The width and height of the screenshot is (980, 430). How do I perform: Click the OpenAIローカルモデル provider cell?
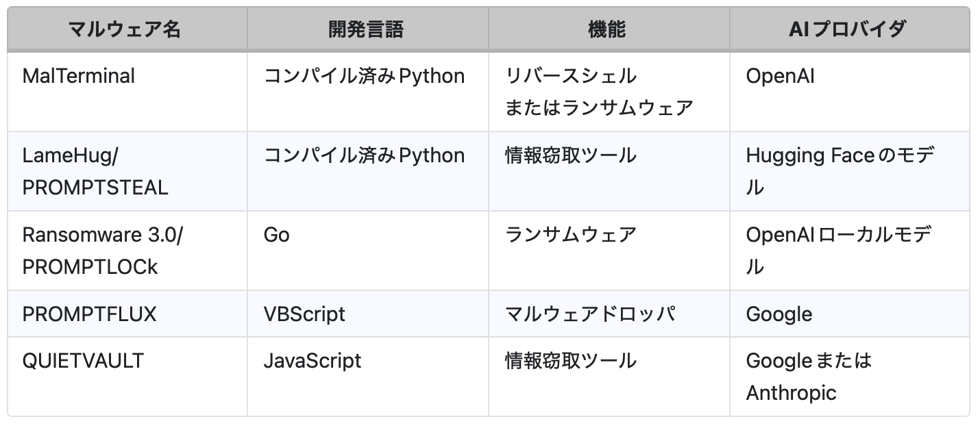(x=840, y=251)
